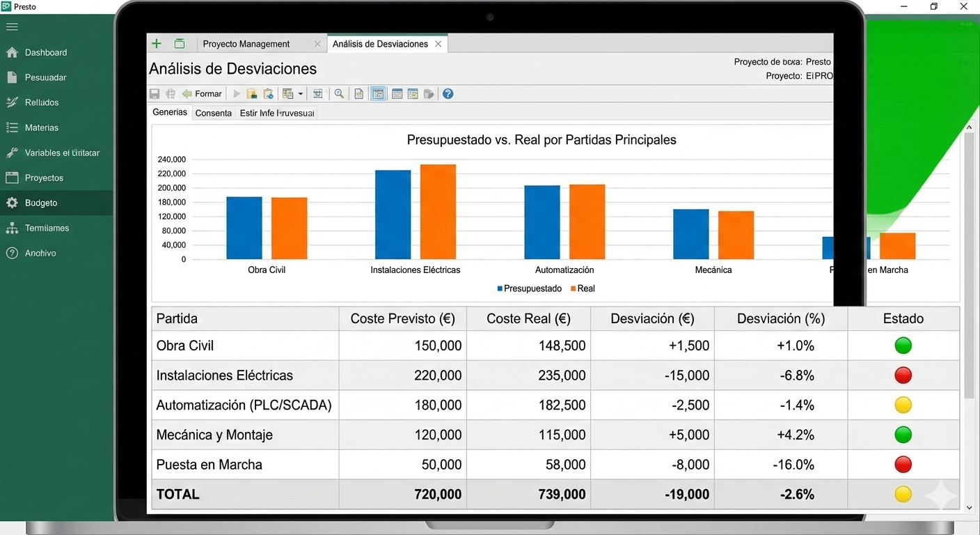Go to Proyectos in the sidebar
Viewport: 980px width, 535px height.
pos(56,178)
